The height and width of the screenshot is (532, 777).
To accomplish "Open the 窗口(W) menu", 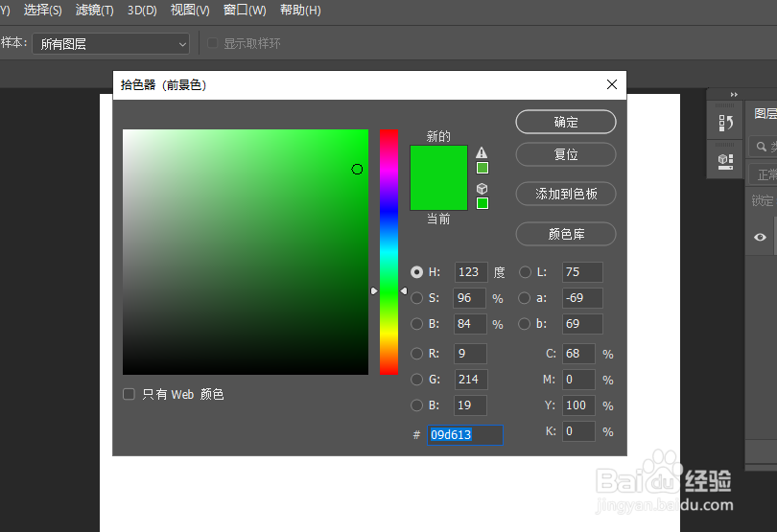I will (x=245, y=10).
